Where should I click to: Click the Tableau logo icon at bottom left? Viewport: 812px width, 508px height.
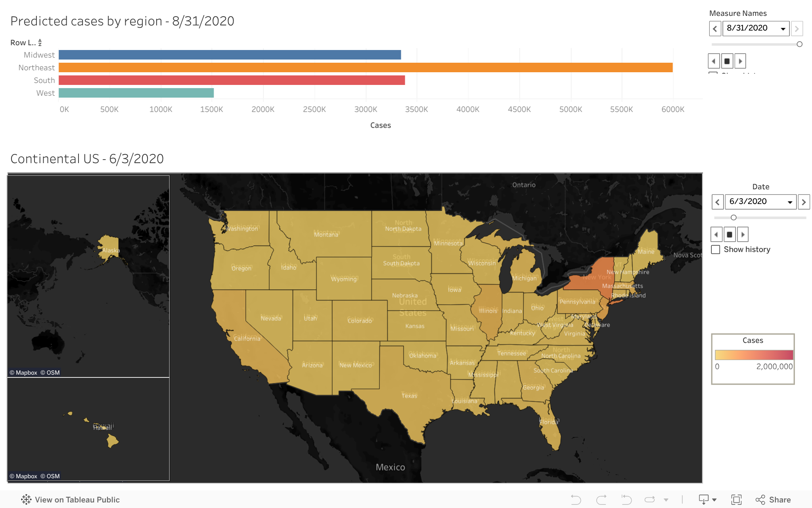coord(26,500)
